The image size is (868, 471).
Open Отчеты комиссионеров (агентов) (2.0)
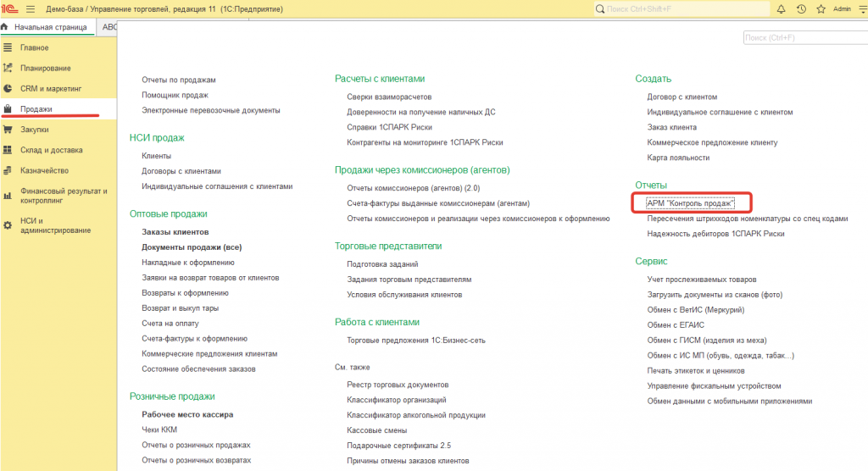(x=414, y=188)
